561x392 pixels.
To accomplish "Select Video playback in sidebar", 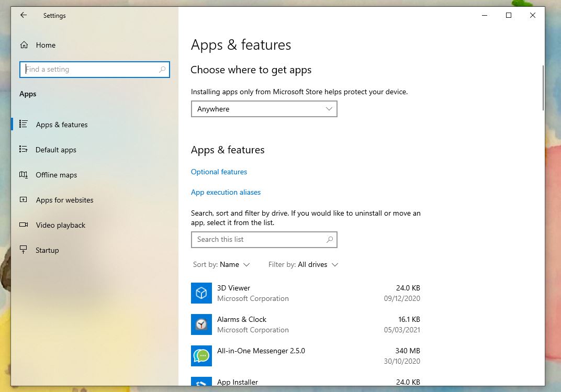I will pyautogui.click(x=60, y=225).
